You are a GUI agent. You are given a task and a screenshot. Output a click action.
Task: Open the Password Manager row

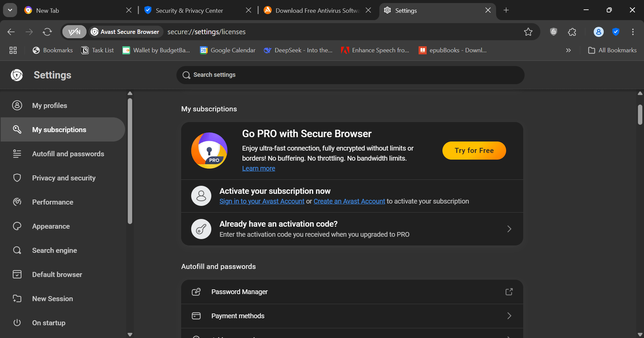click(352, 292)
